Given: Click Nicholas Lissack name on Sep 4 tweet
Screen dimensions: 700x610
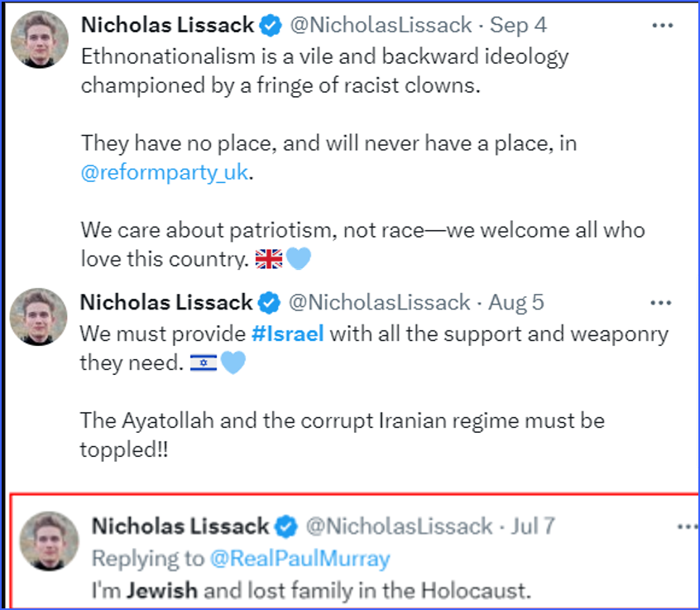Looking at the screenshot, I should [167, 26].
